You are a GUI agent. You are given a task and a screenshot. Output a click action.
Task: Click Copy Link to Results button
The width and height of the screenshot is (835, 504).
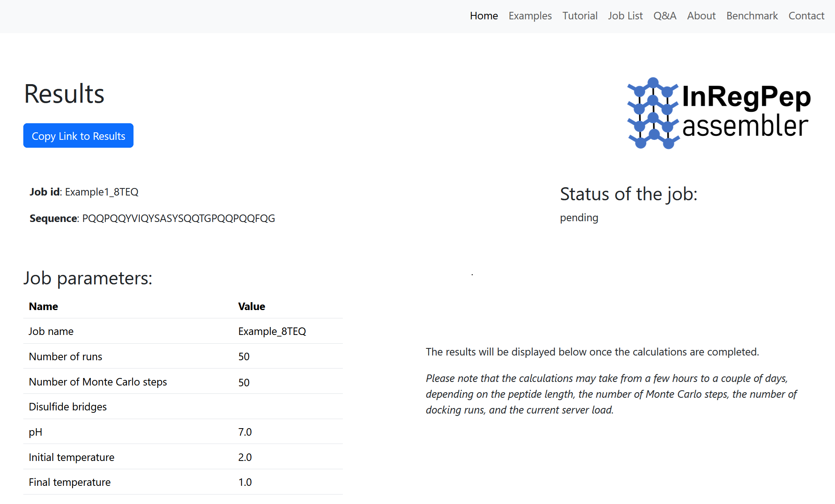coord(78,135)
